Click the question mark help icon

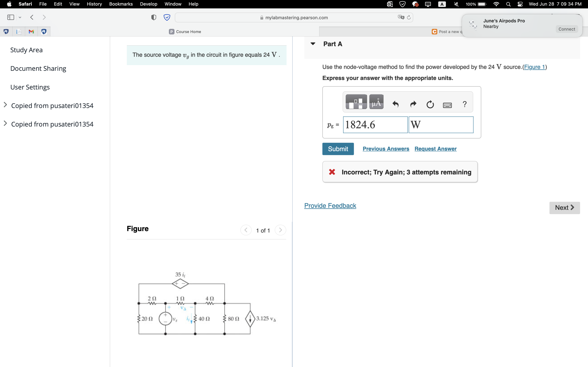click(465, 104)
